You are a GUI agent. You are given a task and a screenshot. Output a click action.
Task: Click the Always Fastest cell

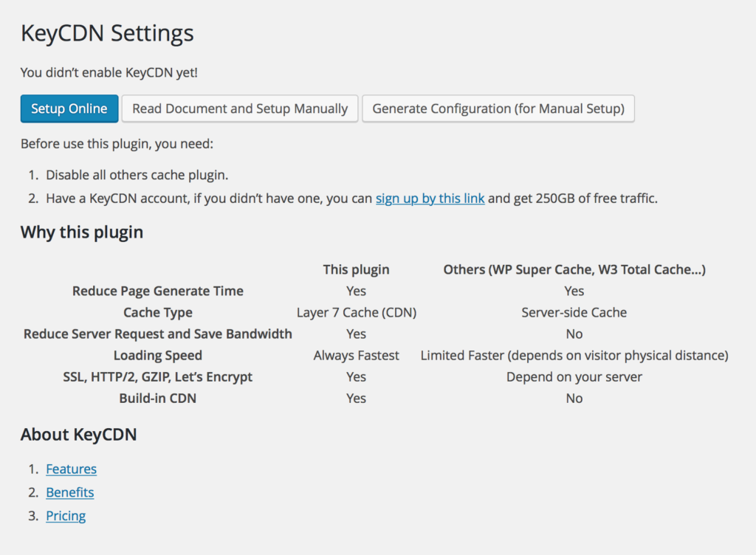(x=356, y=355)
